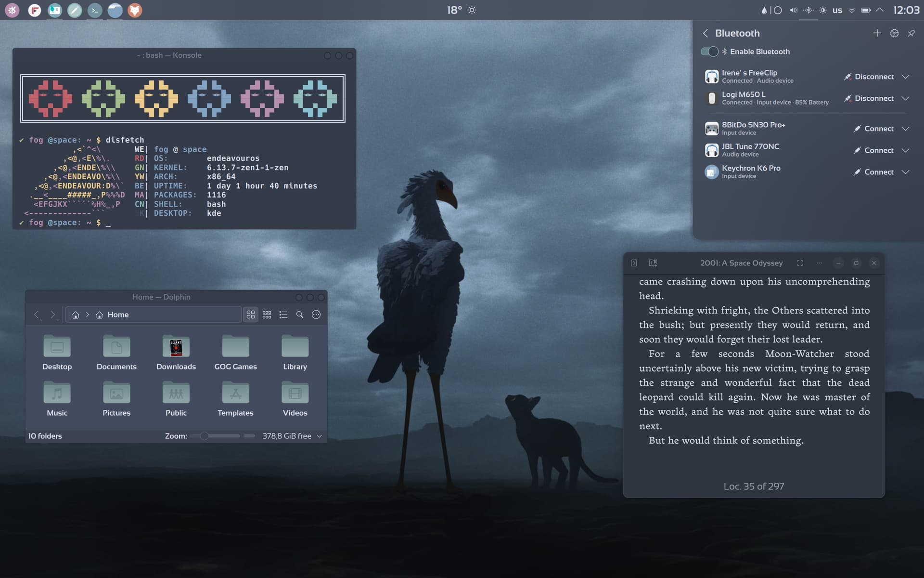Screen dimensions: 924x578
Task: Open Bluetooth configuration settings icon
Action: [x=894, y=33]
